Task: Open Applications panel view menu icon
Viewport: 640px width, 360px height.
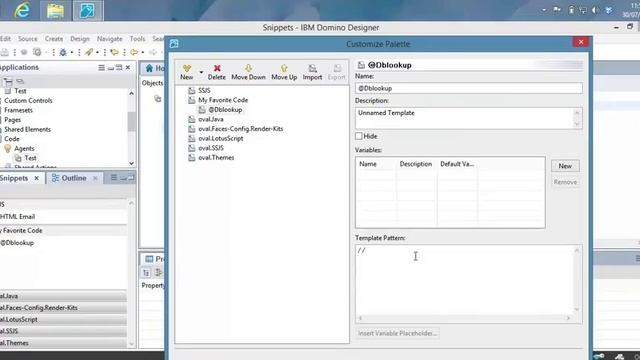Action: 101,67
